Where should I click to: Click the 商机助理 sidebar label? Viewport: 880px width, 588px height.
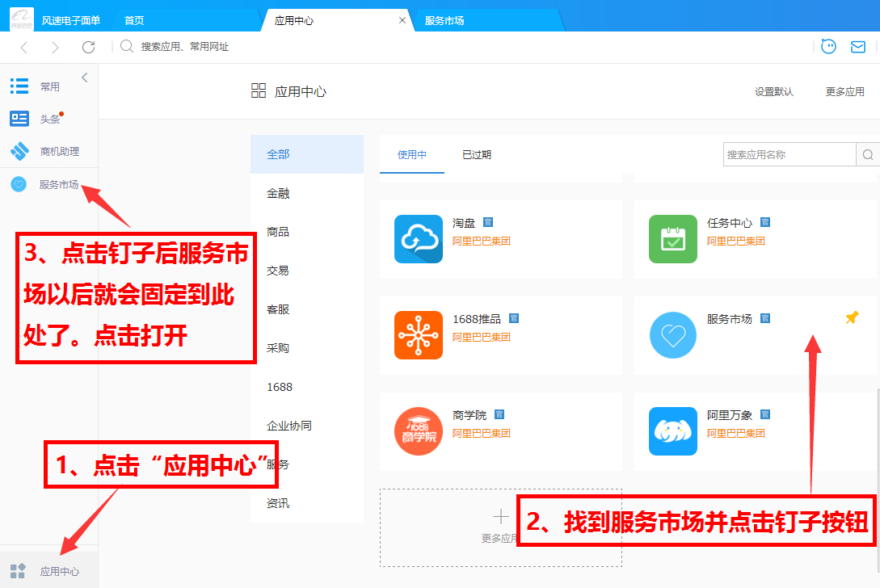click(60, 152)
